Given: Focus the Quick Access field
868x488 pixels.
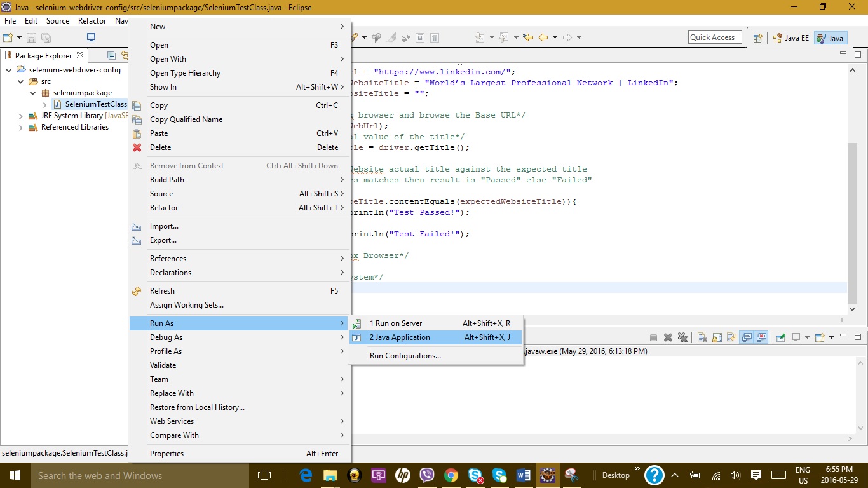Looking at the screenshot, I should (715, 37).
